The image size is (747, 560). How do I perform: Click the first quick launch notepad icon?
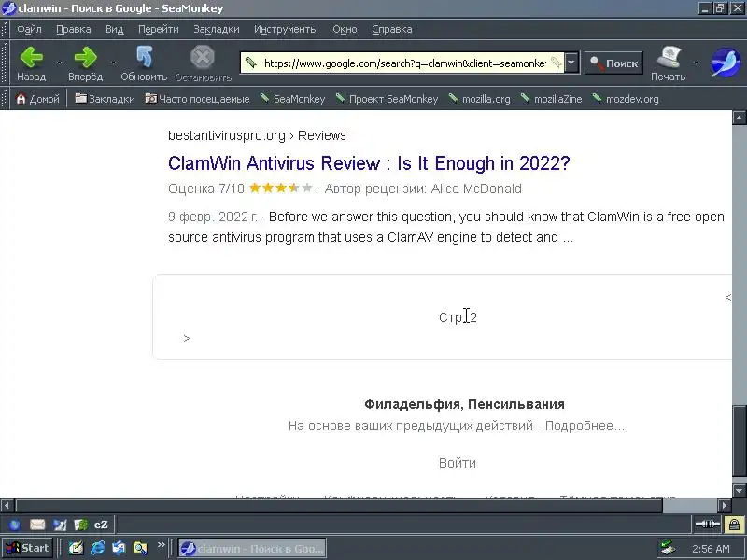77,548
